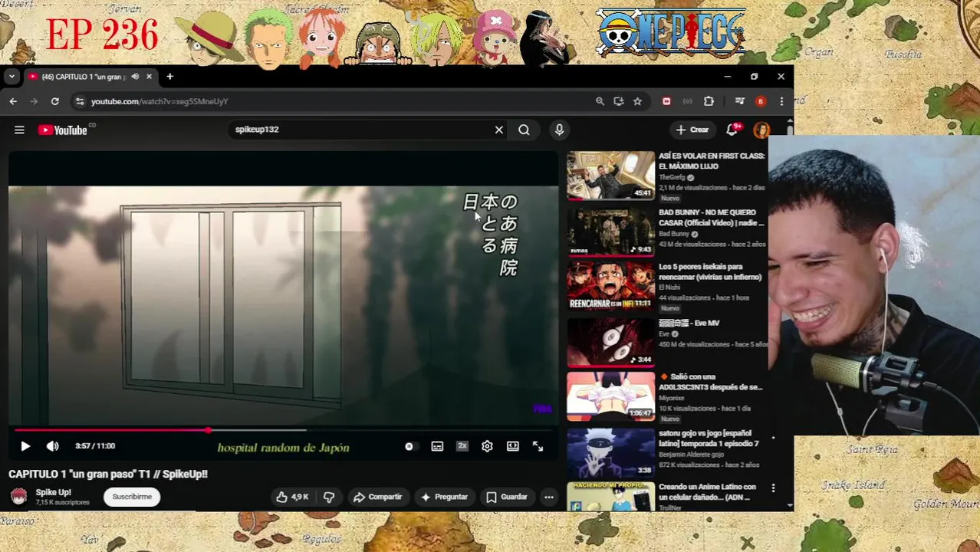Close the CAPITULO 1 tab
The width and height of the screenshot is (980, 552).
149,77
